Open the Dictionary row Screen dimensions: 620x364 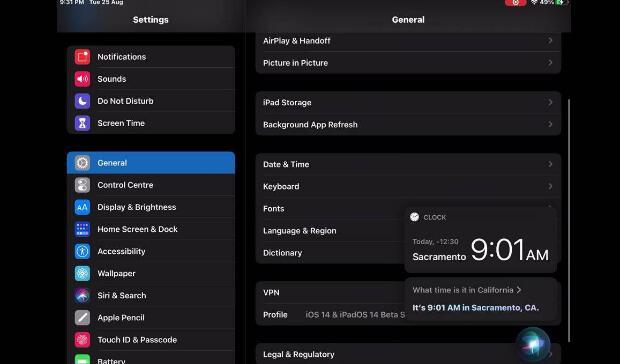pos(330,253)
